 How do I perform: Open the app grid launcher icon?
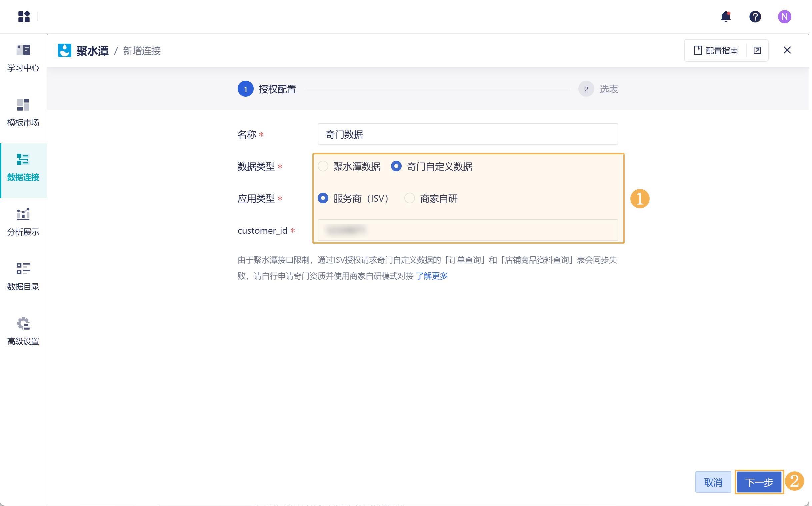tap(24, 16)
